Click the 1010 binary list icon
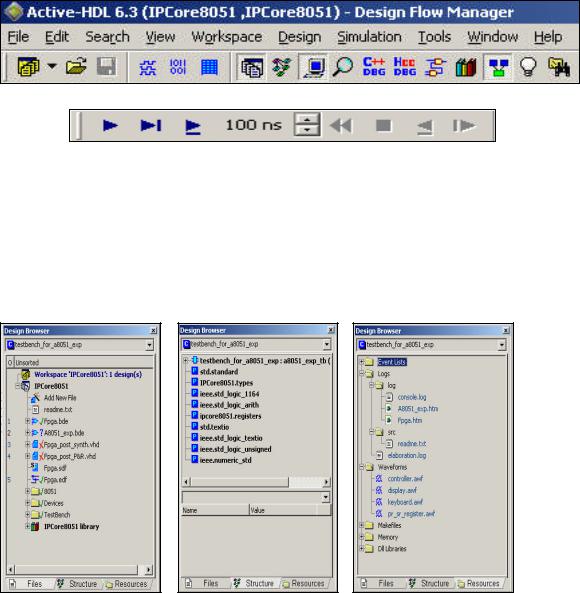Viewport: 580px width, 593px height. pos(178,67)
